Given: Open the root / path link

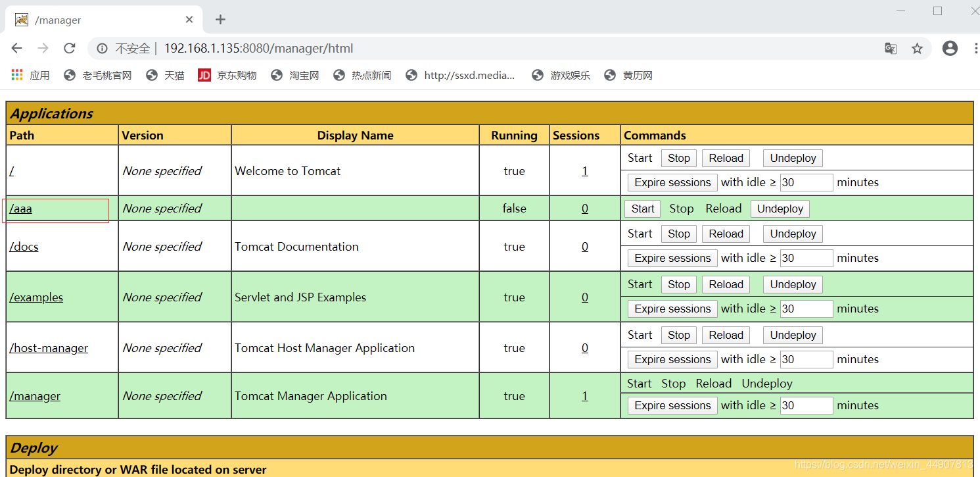Looking at the screenshot, I should click(x=12, y=171).
